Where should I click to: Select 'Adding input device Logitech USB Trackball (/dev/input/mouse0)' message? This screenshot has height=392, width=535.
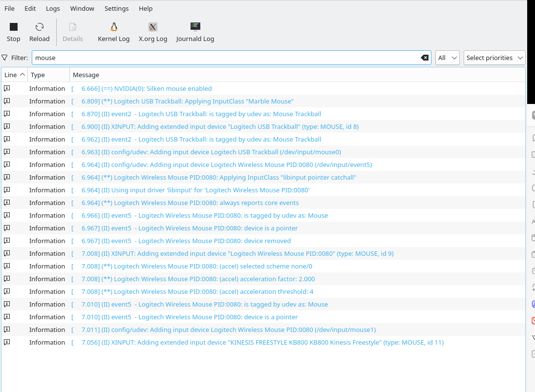pos(206,152)
